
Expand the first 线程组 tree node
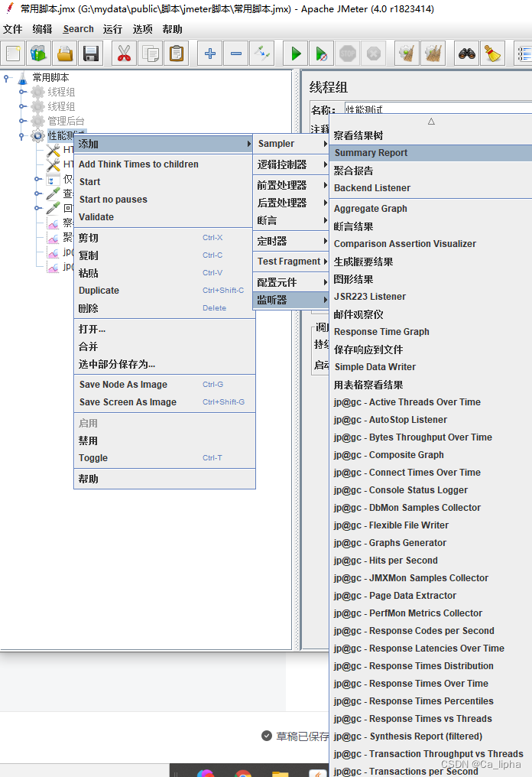tap(22, 92)
